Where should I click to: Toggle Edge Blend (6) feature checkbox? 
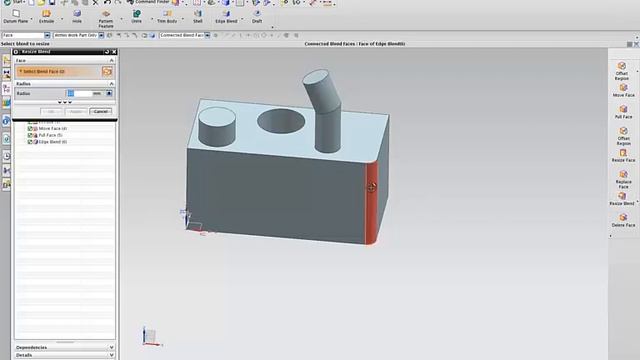point(30,142)
